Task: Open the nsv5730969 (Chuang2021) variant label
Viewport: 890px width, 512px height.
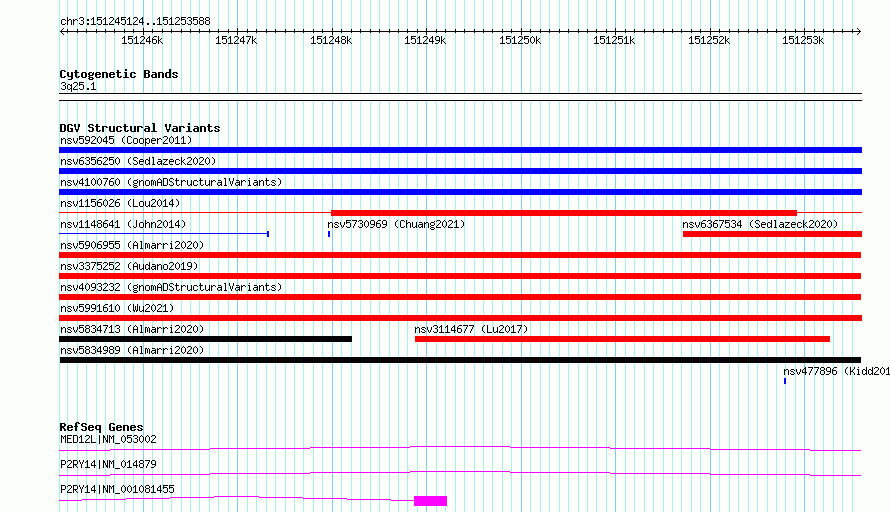Action: pos(396,224)
